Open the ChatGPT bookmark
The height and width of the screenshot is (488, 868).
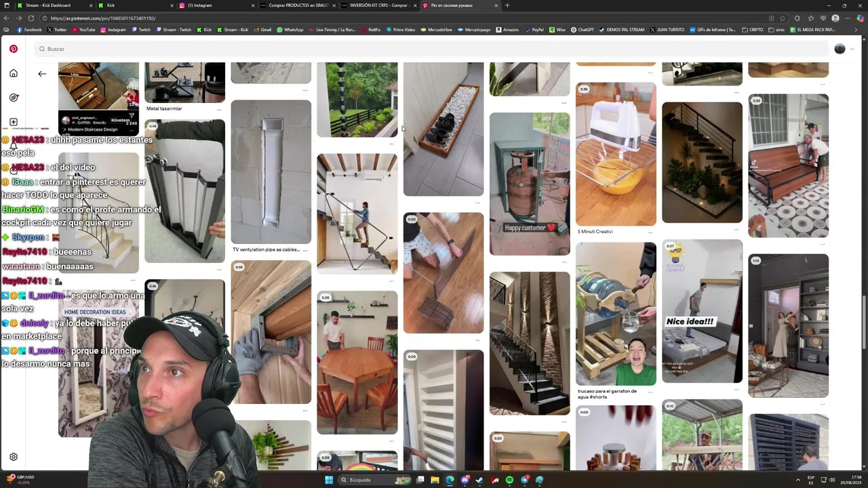point(583,30)
